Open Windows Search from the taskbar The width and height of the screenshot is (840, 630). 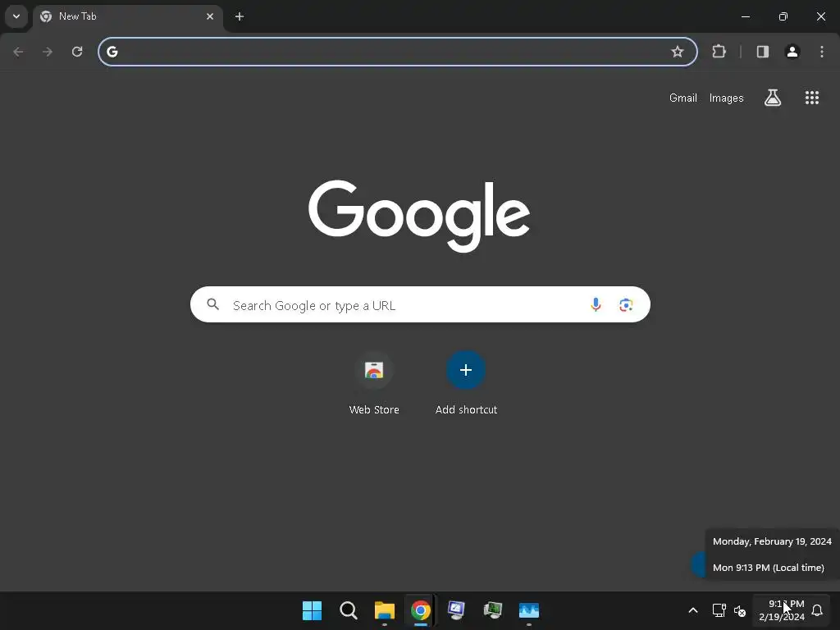tap(348, 610)
